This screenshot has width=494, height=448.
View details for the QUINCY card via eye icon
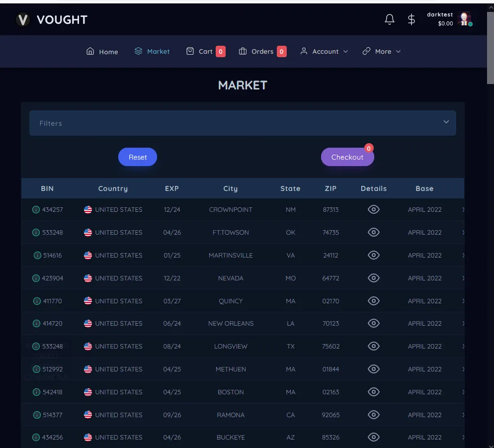[374, 301]
